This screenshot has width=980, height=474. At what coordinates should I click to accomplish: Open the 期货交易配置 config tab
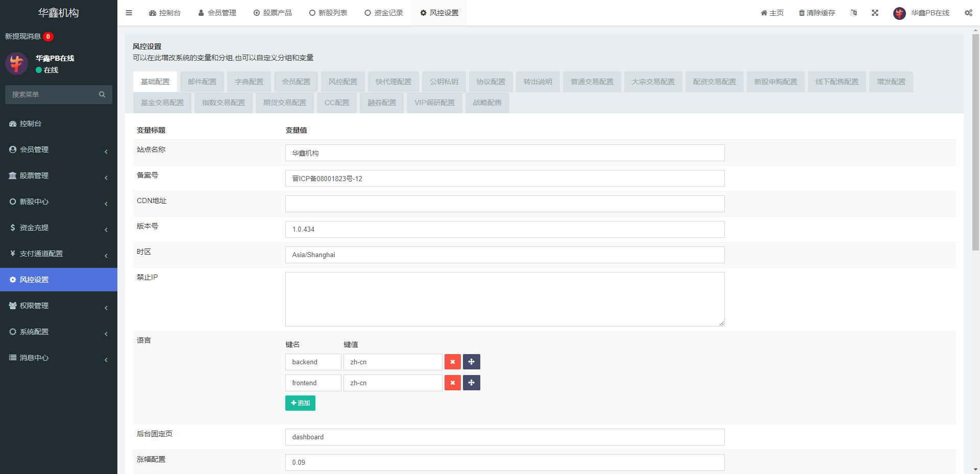(285, 103)
